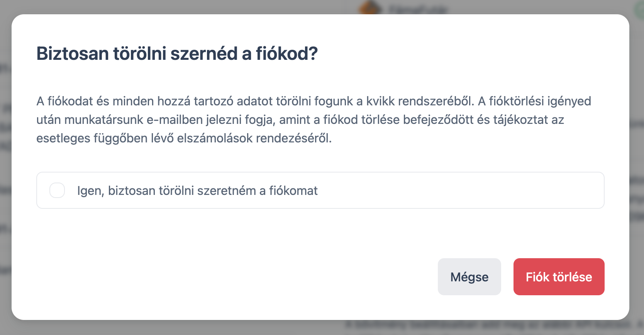Click the blurred header title beside the orange logo

point(418,9)
